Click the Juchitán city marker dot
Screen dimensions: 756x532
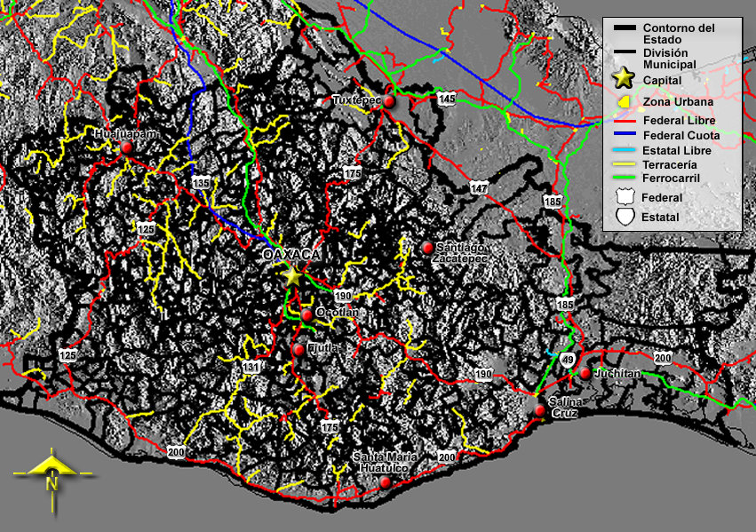click(585, 374)
